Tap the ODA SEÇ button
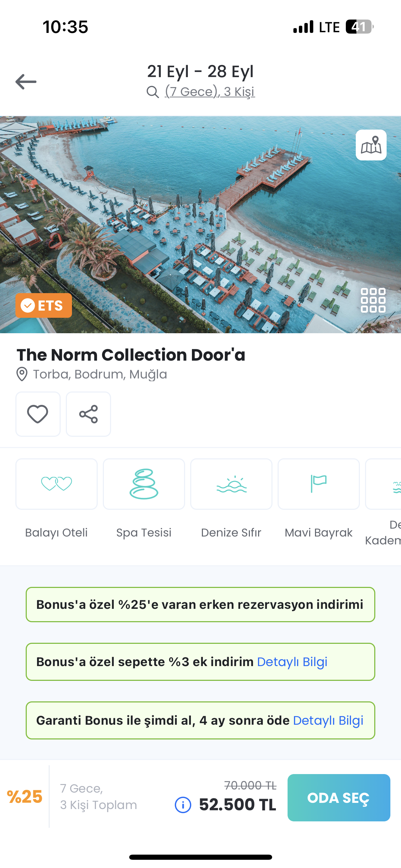The width and height of the screenshot is (401, 868). [339, 798]
